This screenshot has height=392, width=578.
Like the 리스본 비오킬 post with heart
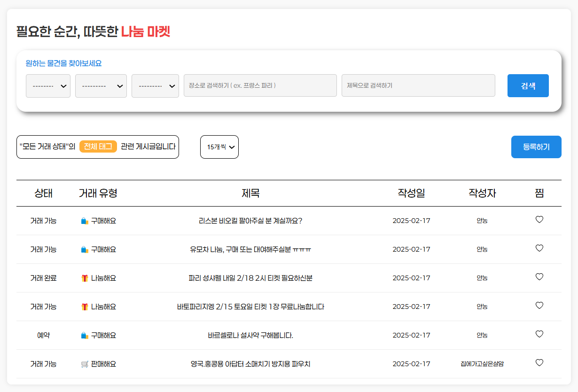tap(539, 219)
